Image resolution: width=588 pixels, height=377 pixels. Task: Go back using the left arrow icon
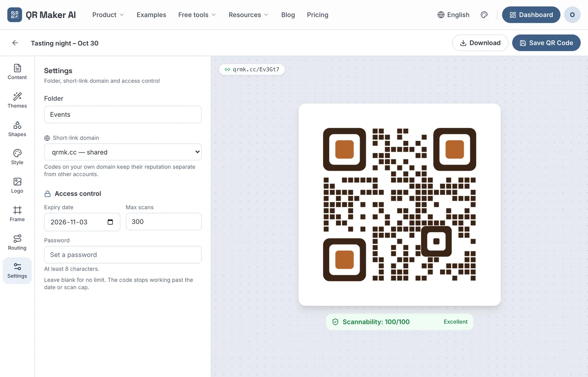[x=15, y=43]
